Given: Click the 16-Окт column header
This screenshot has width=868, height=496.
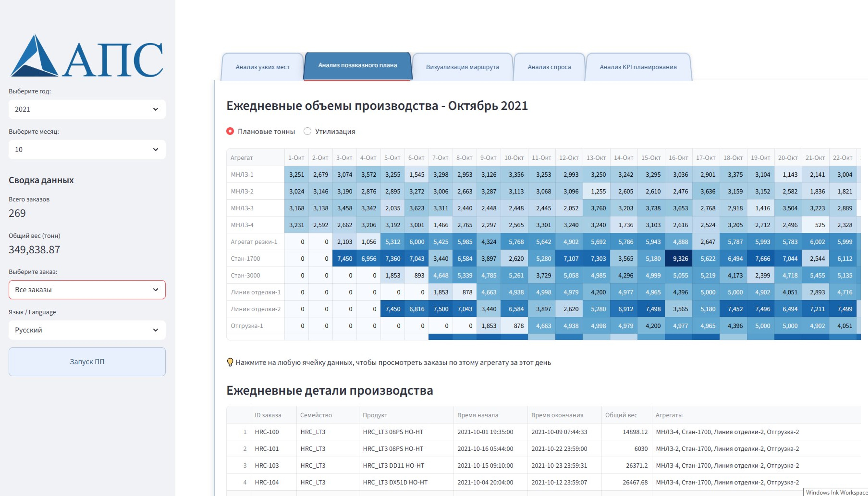Looking at the screenshot, I should 678,158.
